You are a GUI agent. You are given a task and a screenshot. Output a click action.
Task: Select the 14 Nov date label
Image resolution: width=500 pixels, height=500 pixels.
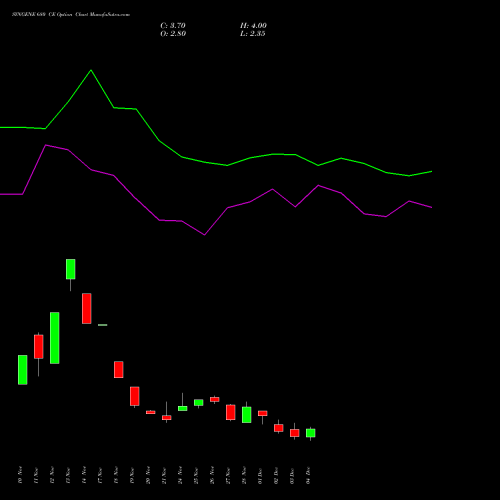[84, 475]
